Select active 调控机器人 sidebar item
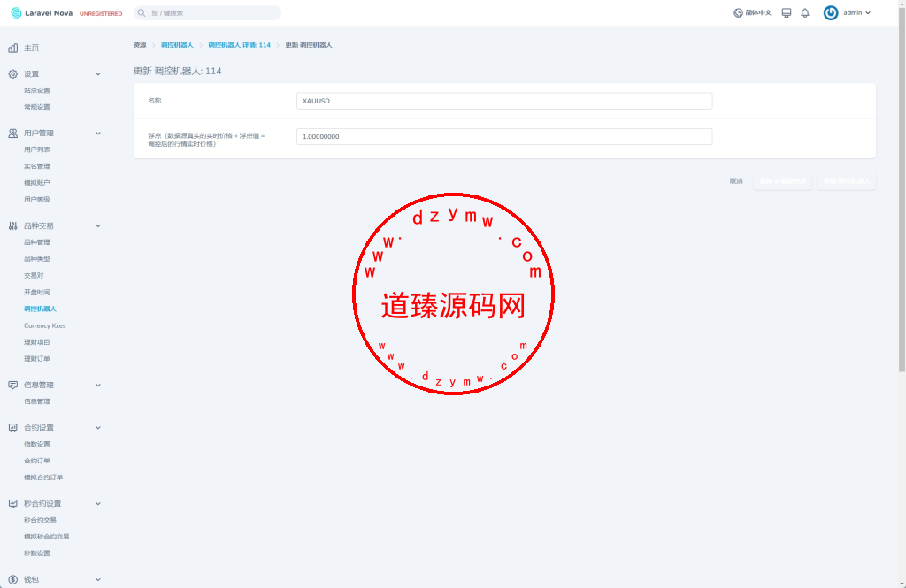 pos(40,309)
